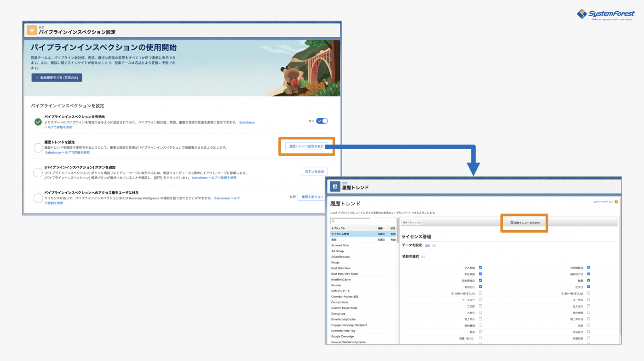Click 保存 button in 履歴トレンド
This screenshot has height=361, width=644.
coord(405,222)
